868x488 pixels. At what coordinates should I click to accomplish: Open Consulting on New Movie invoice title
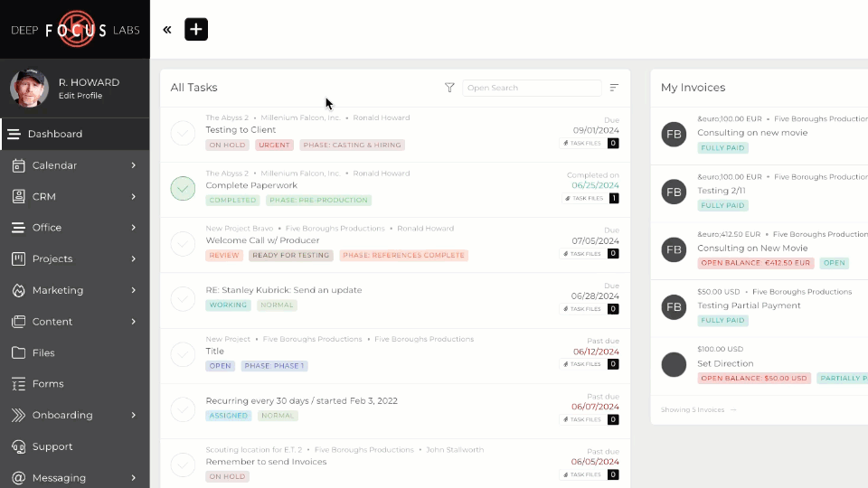tap(752, 249)
